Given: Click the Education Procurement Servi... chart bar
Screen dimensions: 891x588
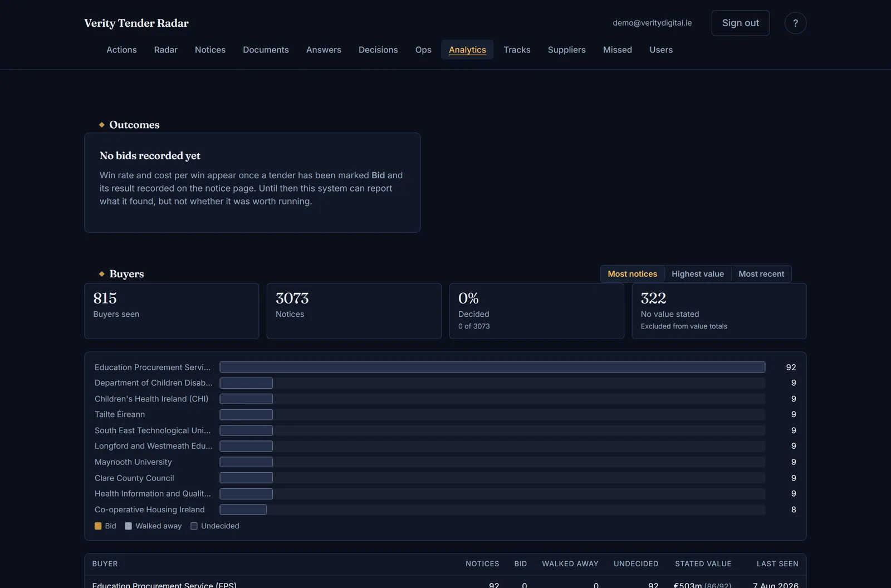Looking at the screenshot, I should pos(492,367).
